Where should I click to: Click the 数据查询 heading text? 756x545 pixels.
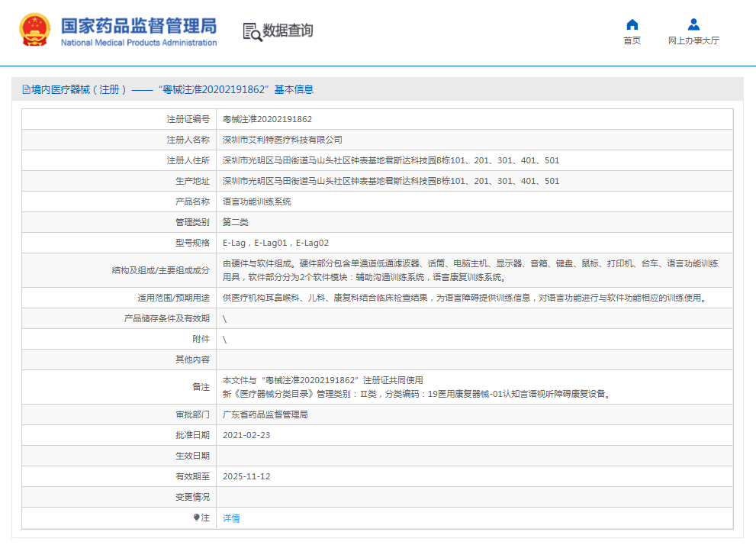coord(288,31)
